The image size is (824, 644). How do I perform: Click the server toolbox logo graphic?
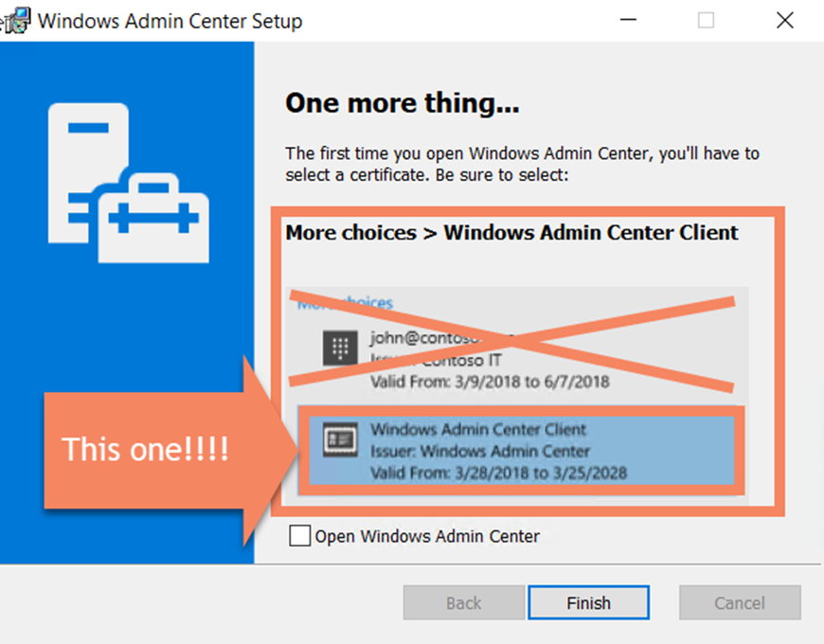(x=128, y=183)
